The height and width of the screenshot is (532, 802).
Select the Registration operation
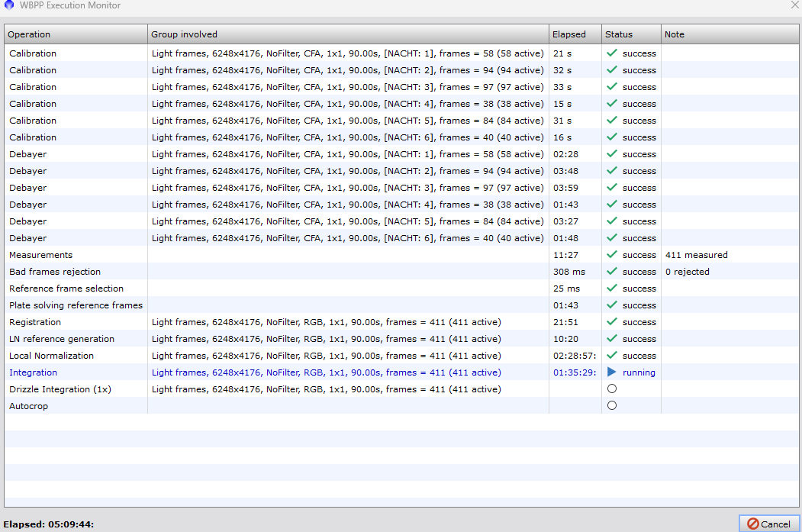pyautogui.click(x=401, y=322)
